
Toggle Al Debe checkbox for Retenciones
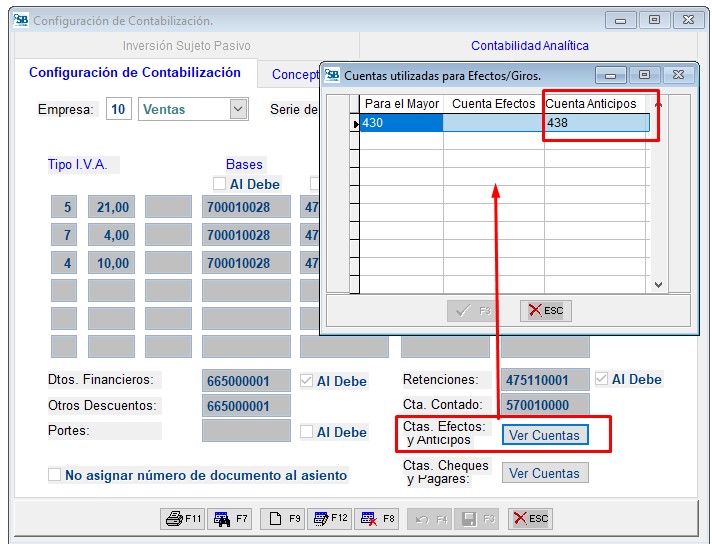[x=602, y=379]
